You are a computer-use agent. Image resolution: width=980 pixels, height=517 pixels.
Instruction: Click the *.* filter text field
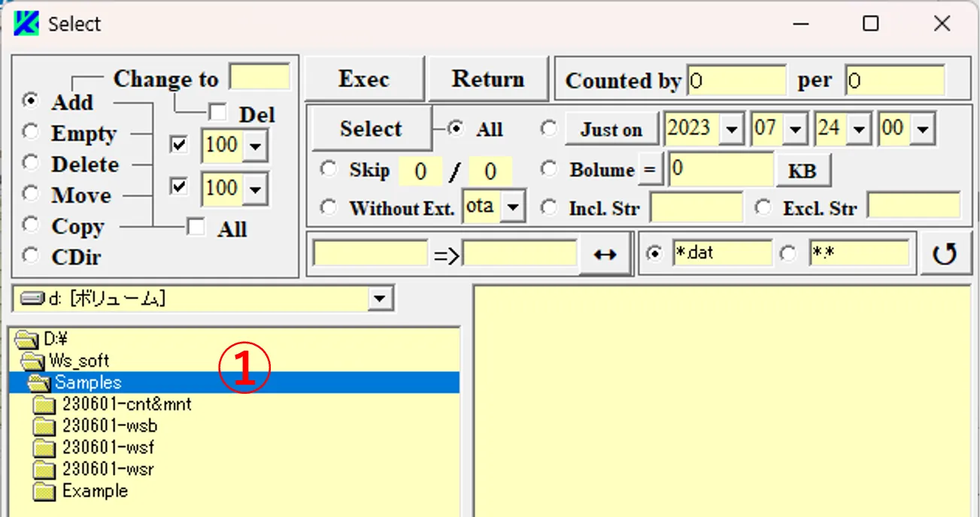pyautogui.click(x=859, y=254)
